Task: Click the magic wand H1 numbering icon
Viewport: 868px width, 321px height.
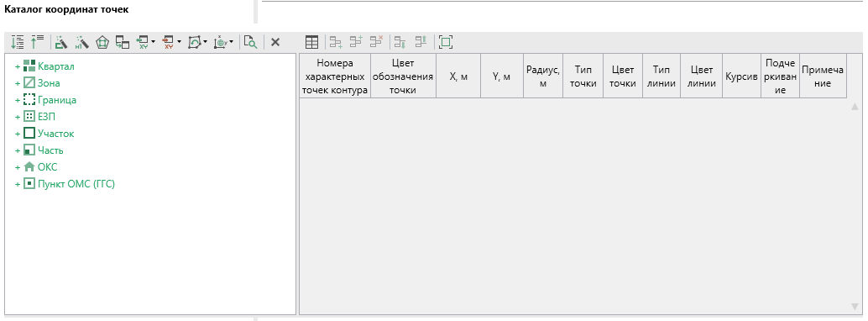Action: coord(82,41)
